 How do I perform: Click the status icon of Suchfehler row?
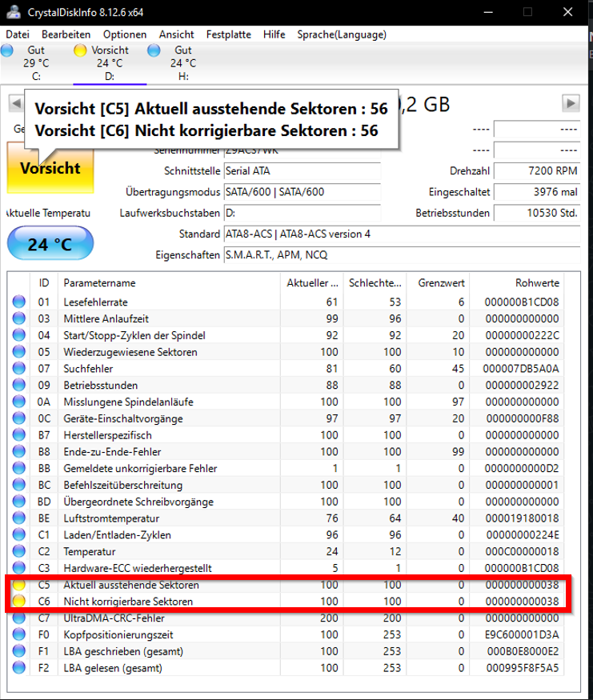(18, 368)
